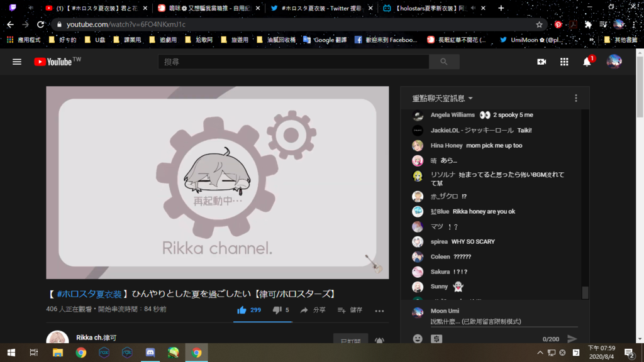Open Task View on the taskbar

pos(34,353)
